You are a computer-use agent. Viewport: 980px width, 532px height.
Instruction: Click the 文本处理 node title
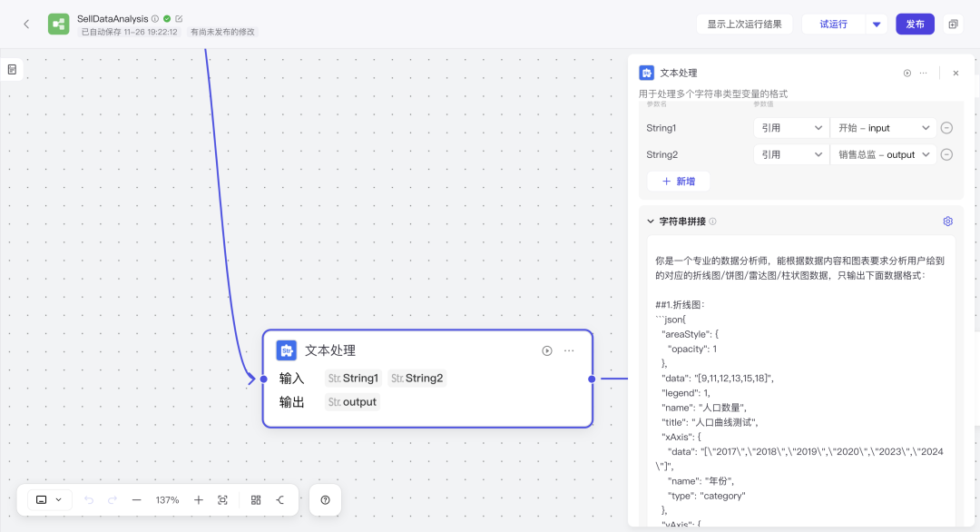tap(330, 350)
